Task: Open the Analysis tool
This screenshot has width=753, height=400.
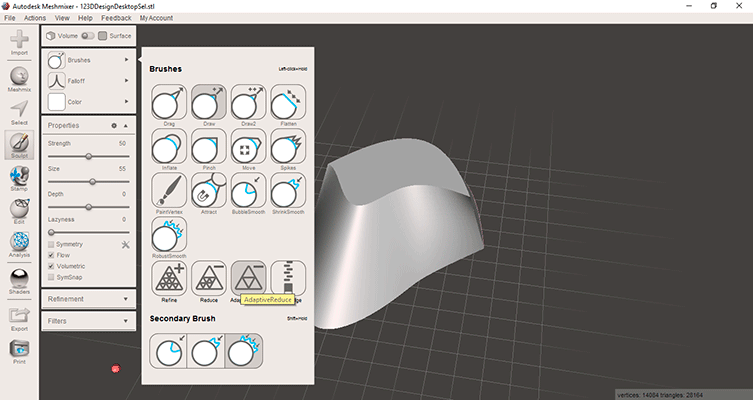Action: pyautogui.click(x=19, y=245)
